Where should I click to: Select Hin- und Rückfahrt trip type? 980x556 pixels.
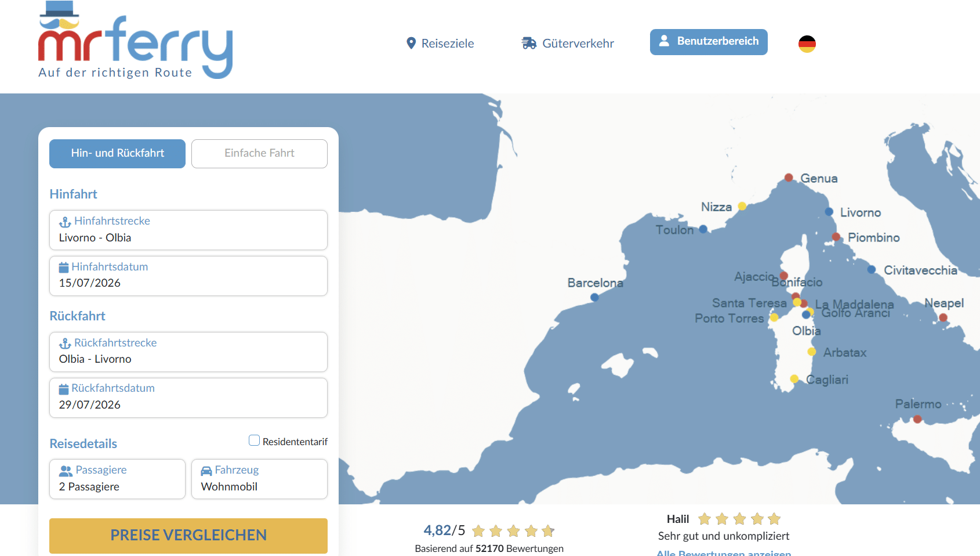click(117, 153)
